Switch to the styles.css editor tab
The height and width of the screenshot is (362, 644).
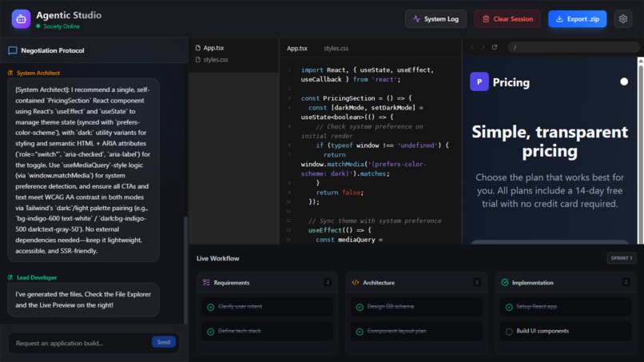[x=336, y=48]
